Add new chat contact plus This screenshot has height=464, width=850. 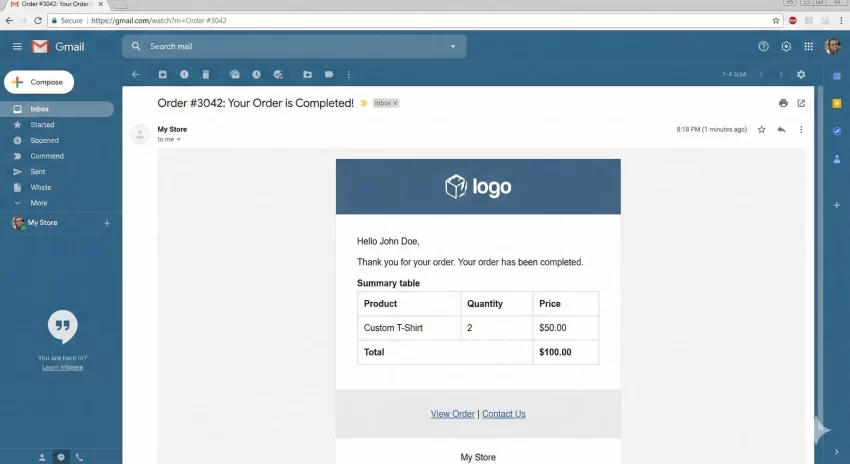107,223
